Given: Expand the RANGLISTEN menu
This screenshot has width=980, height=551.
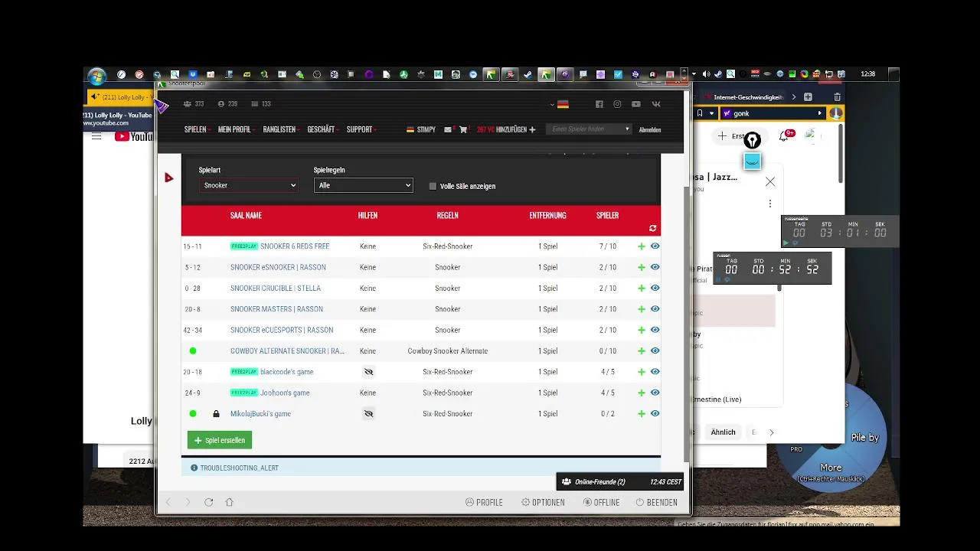Looking at the screenshot, I should point(280,130).
